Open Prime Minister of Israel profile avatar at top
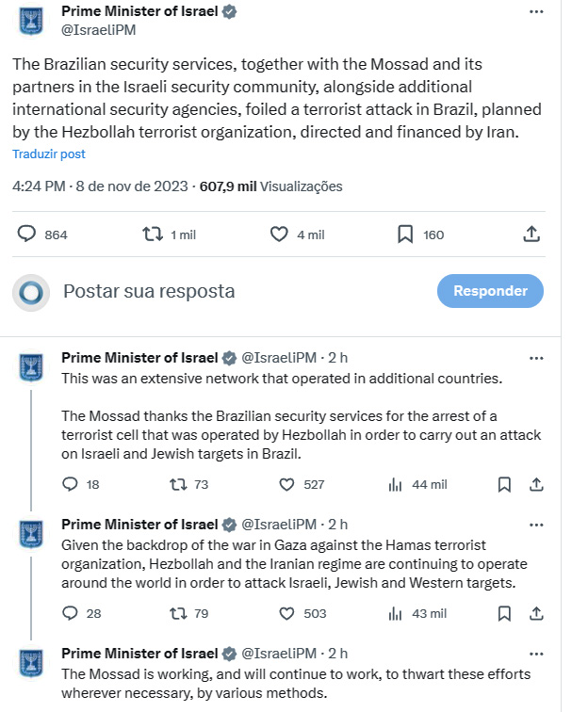The width and height of the screenshot is (588, 712). 31,22
